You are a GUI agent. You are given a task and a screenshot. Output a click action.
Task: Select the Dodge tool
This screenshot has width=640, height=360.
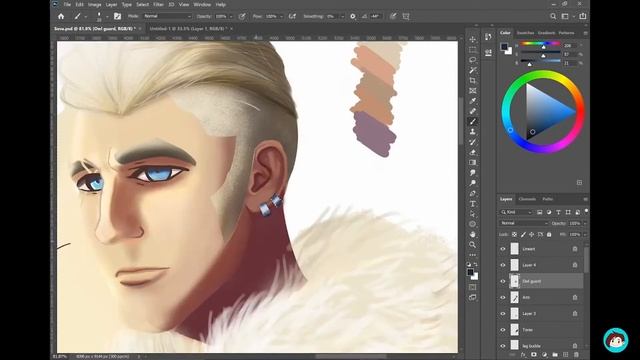(473, 183)
